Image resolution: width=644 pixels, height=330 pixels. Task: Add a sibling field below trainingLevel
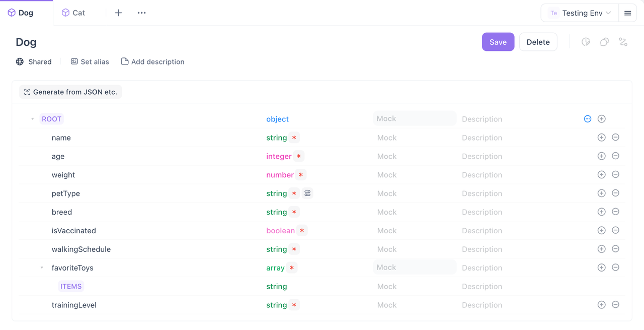(x=601, y=305)
